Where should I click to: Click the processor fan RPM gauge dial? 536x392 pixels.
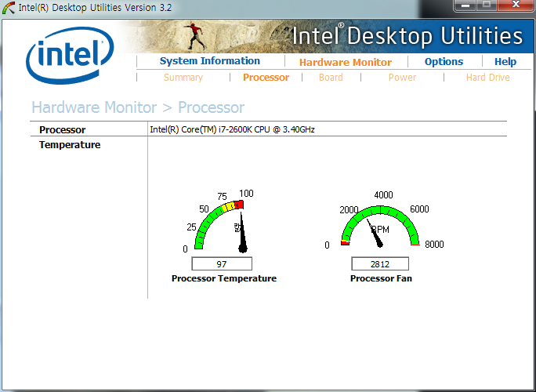pos(380,225)
